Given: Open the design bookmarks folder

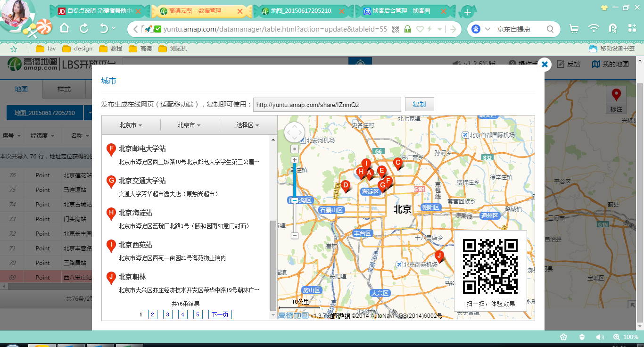Looking at the screenshot, I should [x=78, y=49].
